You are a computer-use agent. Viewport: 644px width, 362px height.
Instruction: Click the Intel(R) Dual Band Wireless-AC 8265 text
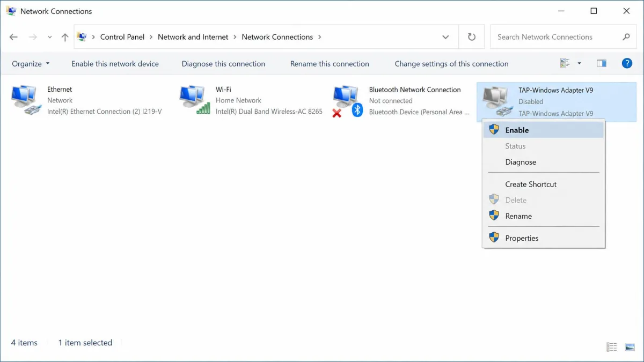click(269, 112)
